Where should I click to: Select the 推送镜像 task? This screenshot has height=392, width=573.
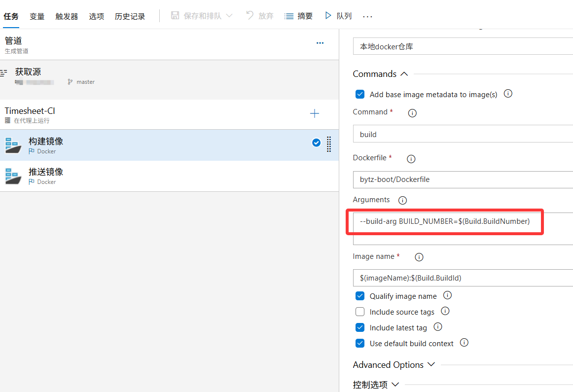coord(169,176)
